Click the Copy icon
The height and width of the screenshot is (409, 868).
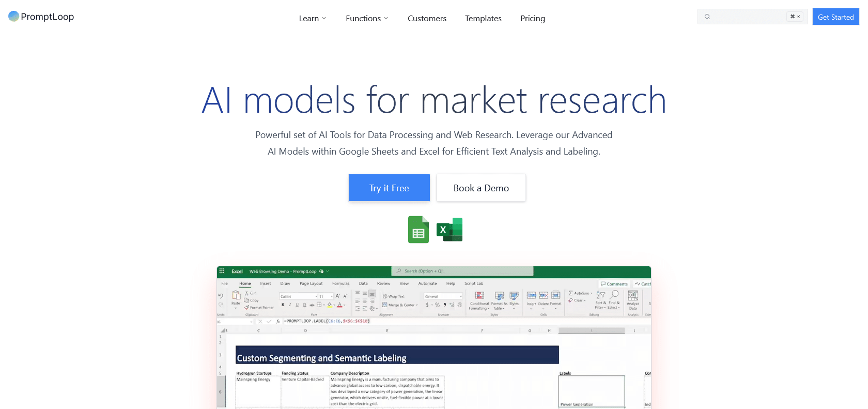(247, 300)
